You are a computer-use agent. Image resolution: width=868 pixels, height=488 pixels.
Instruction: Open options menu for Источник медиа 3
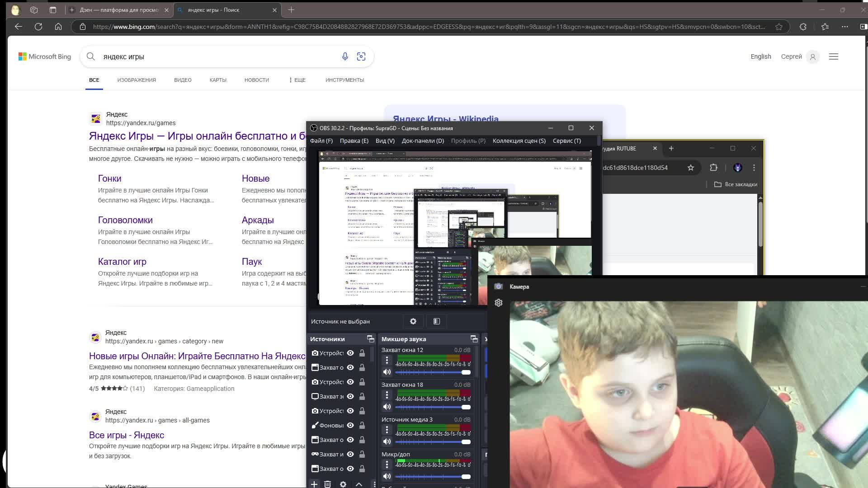[387, 430]
